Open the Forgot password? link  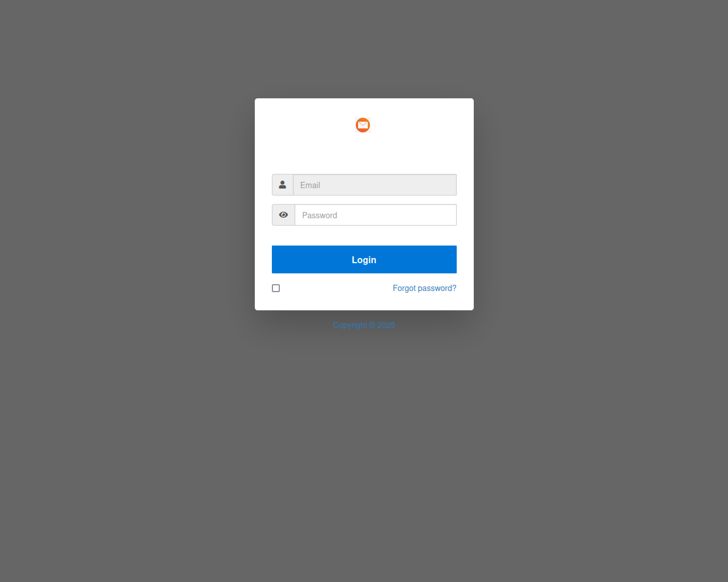point(424,288)
